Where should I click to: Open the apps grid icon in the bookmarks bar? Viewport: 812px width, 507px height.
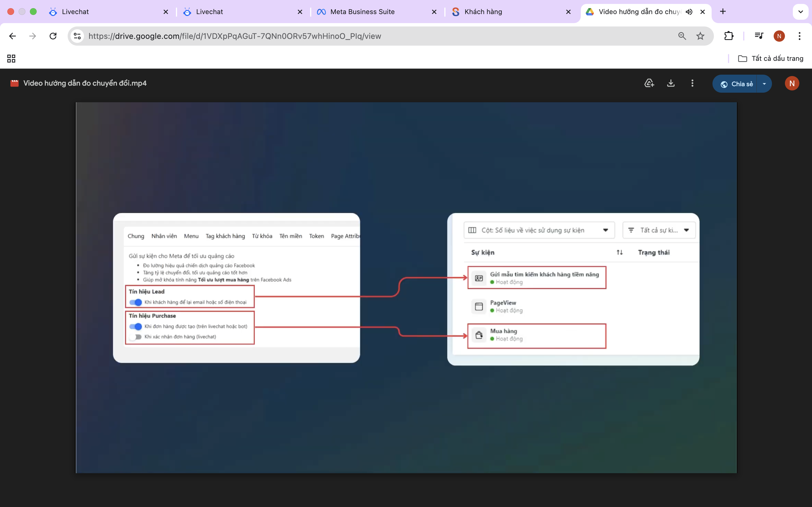coord(11,59)
